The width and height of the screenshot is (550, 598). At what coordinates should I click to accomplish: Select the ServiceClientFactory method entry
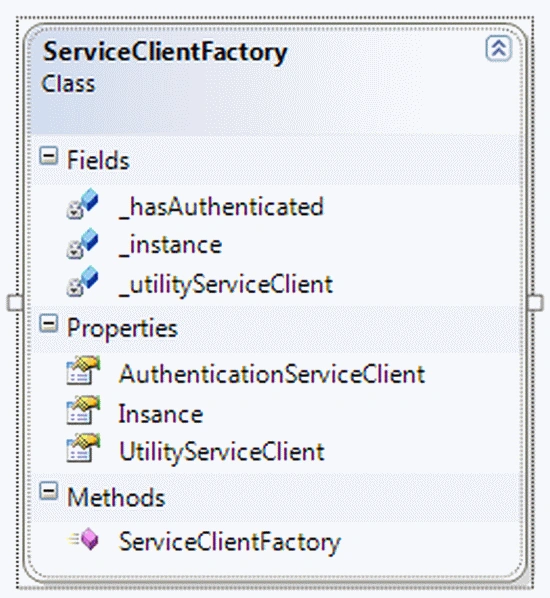pyautogui.click(x=230, y=543)
